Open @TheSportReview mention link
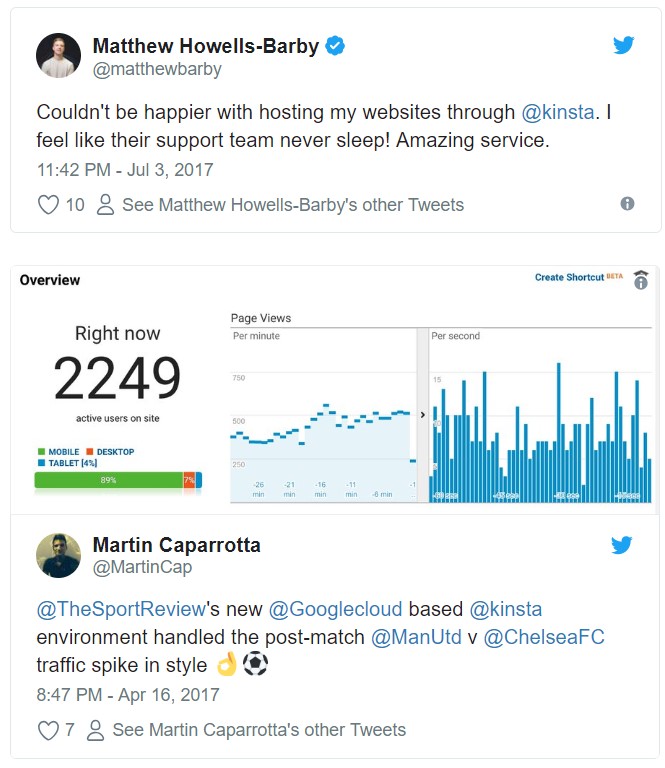 click(121, 609)
